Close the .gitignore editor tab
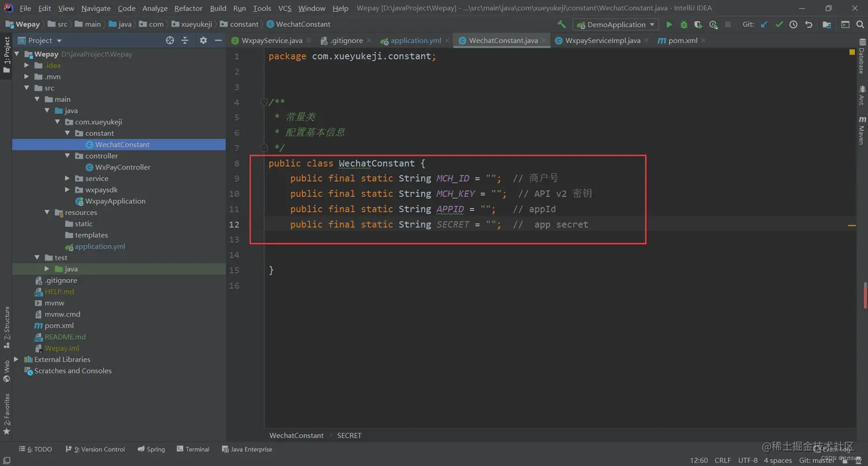The image size is (868, 466). 369,41
